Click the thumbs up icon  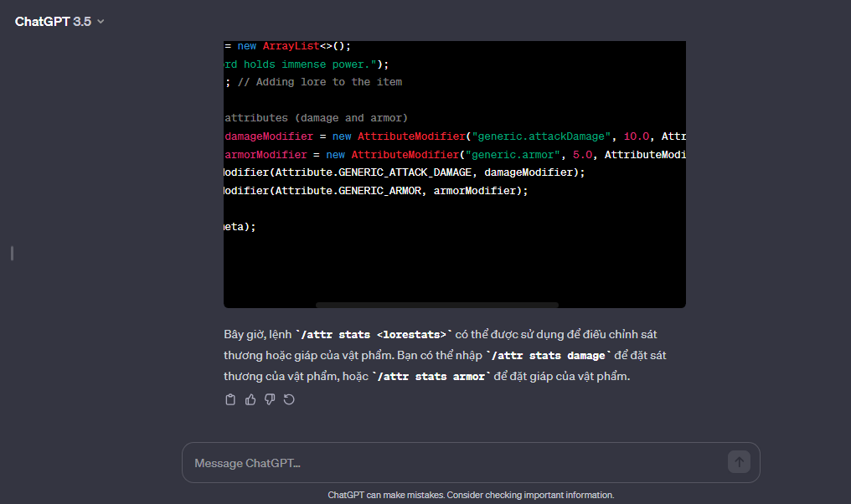coord(250,399)
